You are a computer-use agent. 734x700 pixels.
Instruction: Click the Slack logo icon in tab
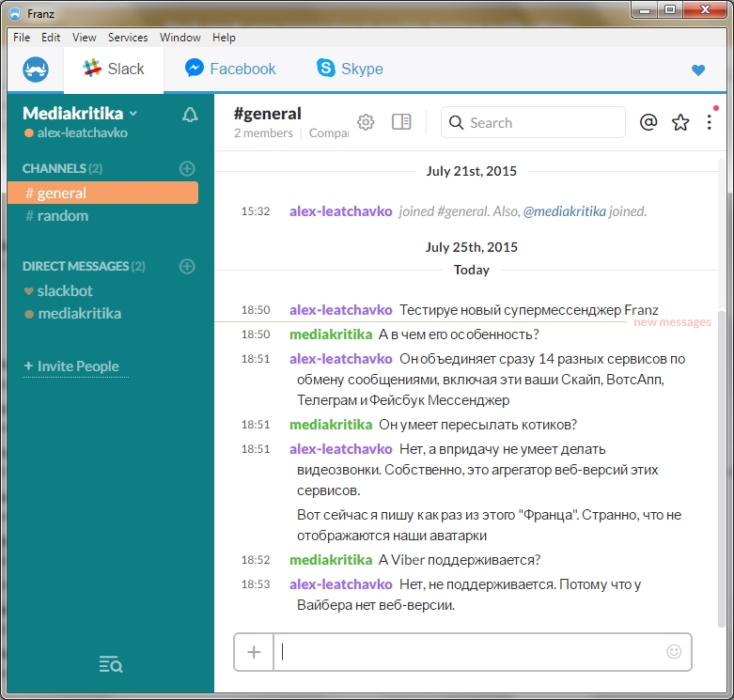pos(92,69)
